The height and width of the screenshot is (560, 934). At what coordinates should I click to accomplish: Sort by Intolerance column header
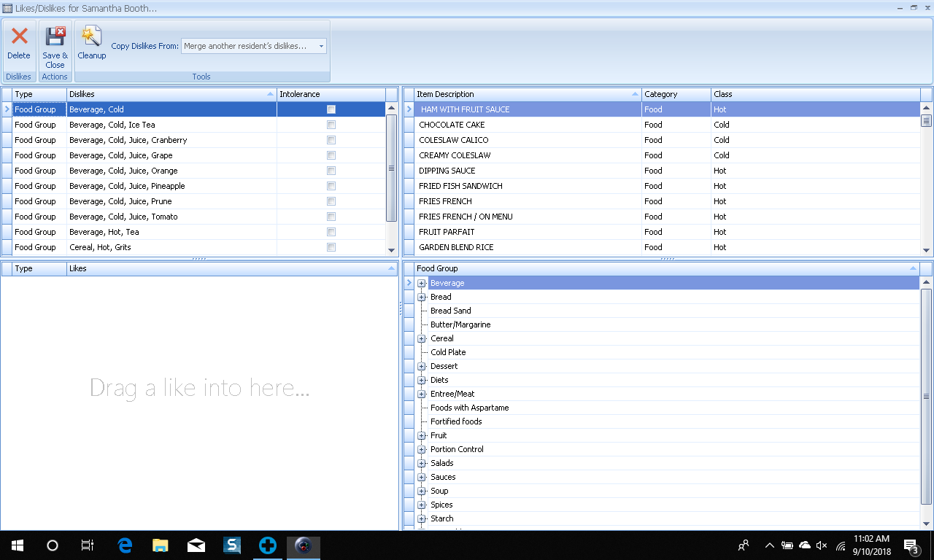point(331,94)
